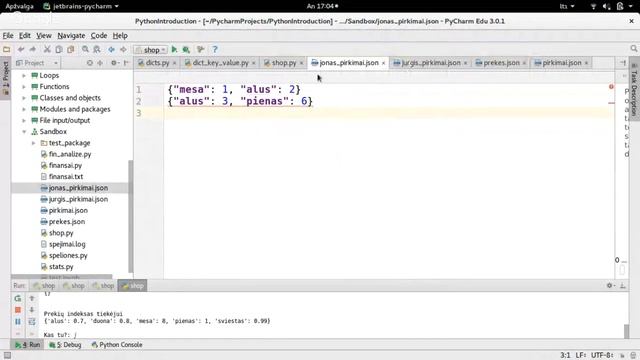Toggle soft wraps in Run console
The height and width of the screenshot is (360, 640).
[x=32, y=322]
